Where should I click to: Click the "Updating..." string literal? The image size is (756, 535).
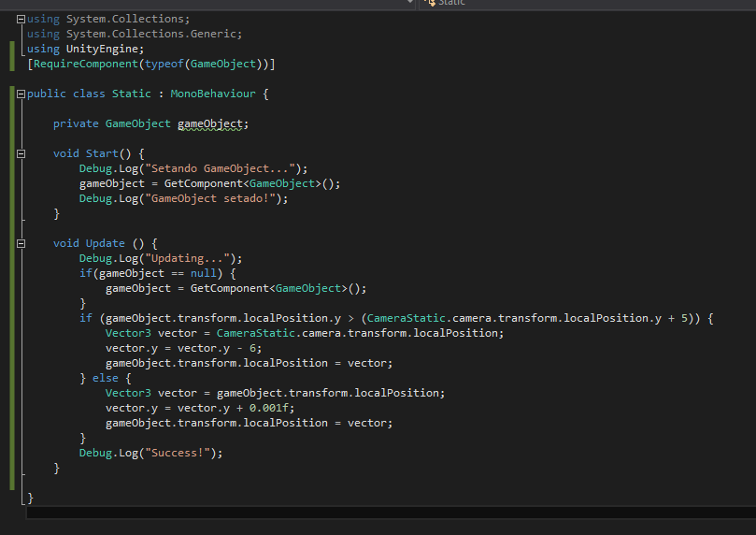[x=190, y=258]
